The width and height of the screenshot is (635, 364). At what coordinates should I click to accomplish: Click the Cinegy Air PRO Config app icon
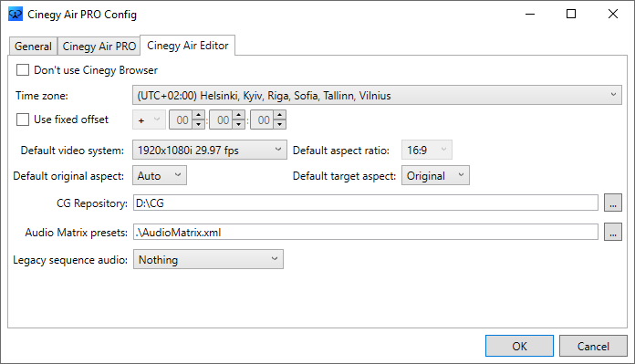16,15
